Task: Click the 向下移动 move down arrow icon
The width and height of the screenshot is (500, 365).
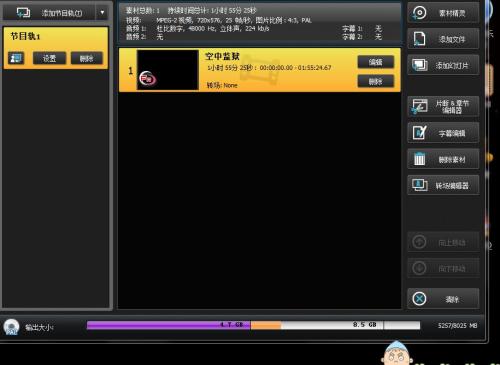Action: pyautogui.click(x=419, y=268)
